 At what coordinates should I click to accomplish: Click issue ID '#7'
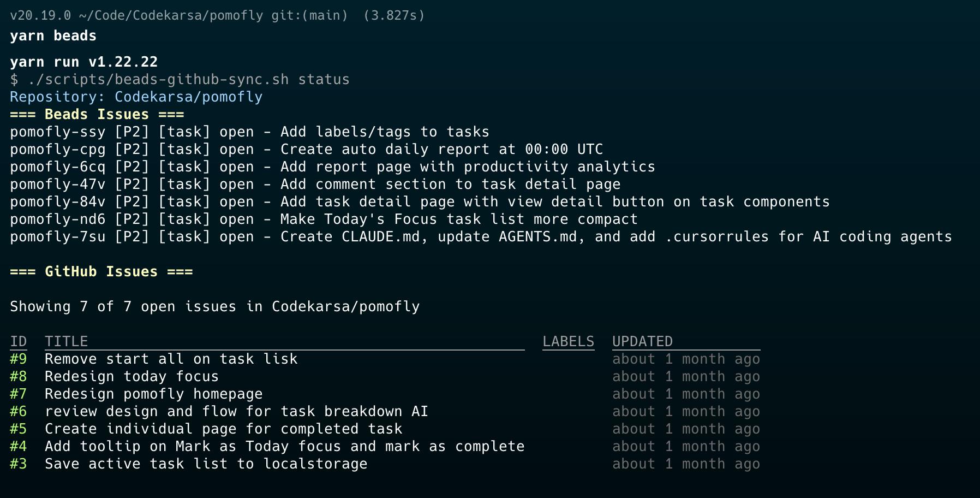[x=19, y=394]
